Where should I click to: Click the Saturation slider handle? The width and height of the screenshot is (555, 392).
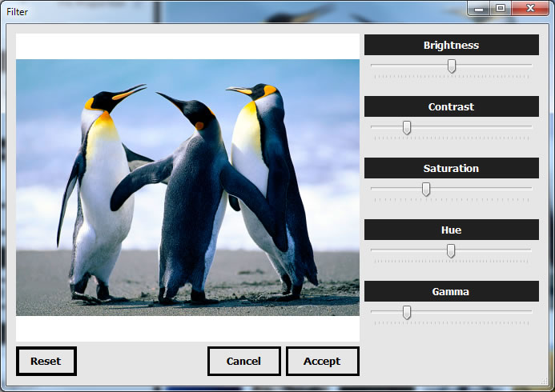(x=426, y=189)
